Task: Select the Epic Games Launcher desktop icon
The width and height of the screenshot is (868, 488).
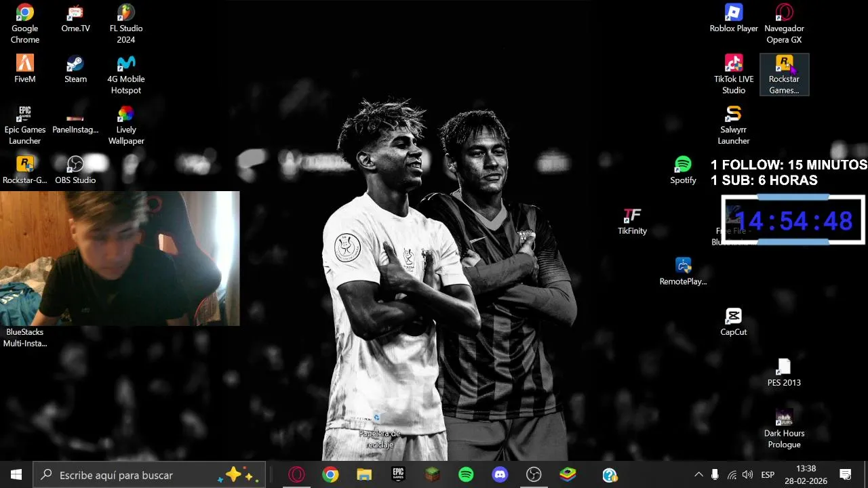Action: 25,125
